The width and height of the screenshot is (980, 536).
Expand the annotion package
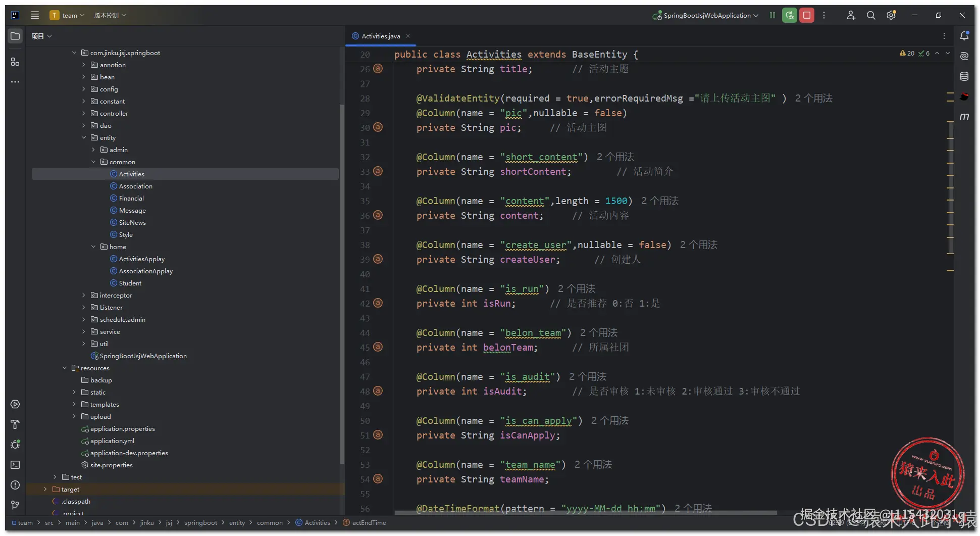[84, 65]
